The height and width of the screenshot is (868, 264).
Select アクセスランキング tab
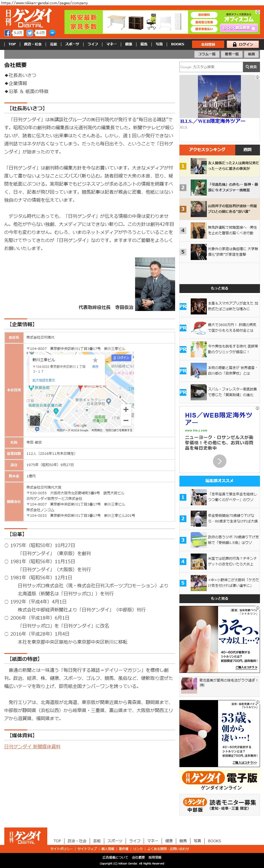(x=207, y=150)
